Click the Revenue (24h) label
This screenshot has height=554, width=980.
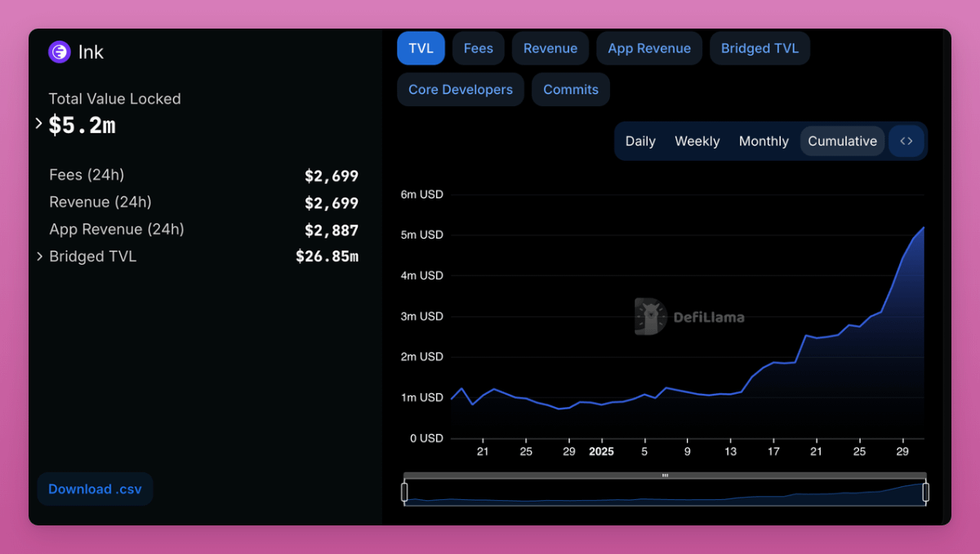click(100, 202)
